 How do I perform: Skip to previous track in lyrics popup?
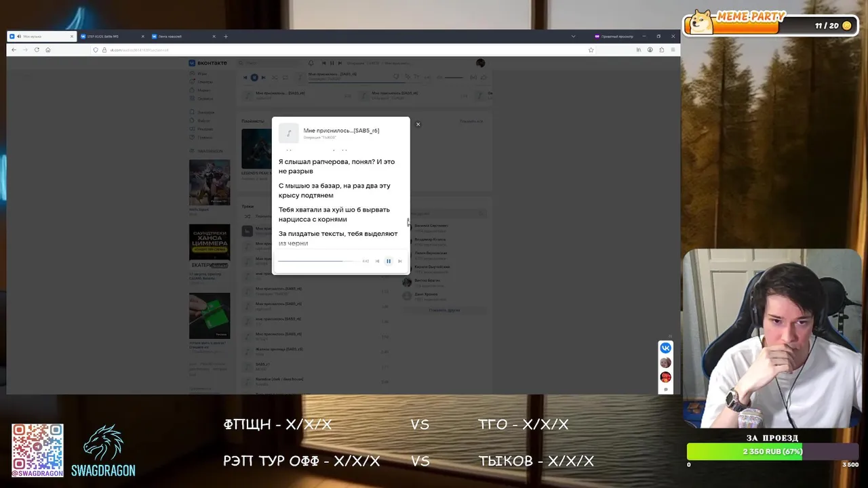coord(377,261)
